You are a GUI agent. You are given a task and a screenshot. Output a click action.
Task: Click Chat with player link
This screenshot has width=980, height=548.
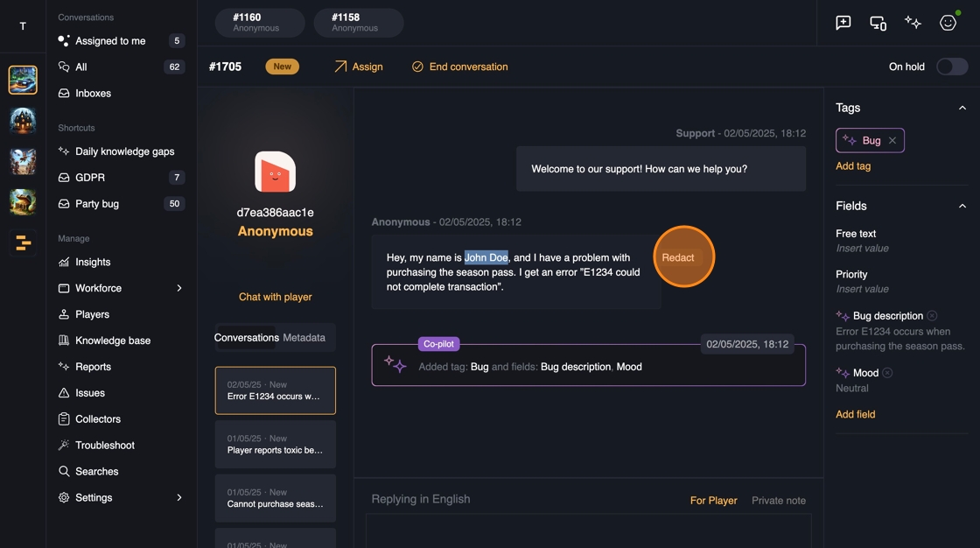(275, 297)
